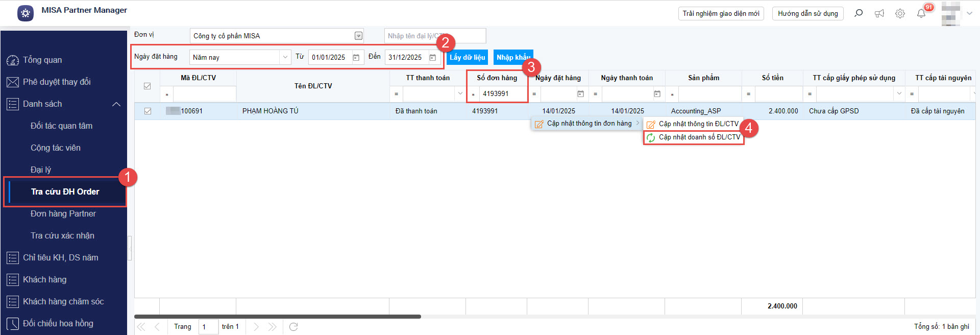Image resolution: width=980 pixels, height=335 pixels.
Task: Open Tổng quan overview page
Action: [42, 60]
